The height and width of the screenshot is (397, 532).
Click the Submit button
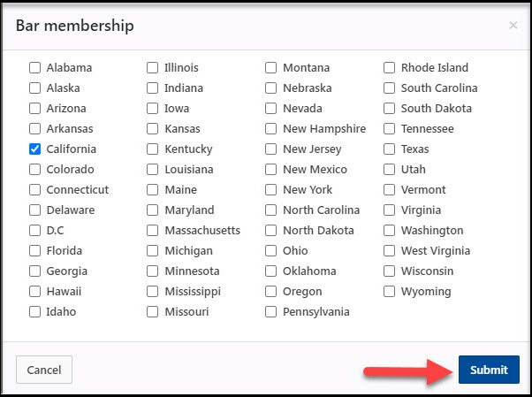489,370
